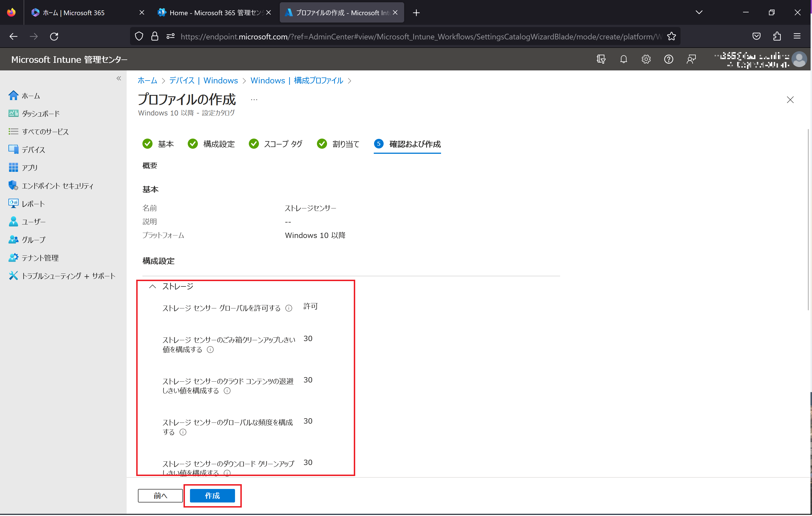
Task: Open the feedback person icon
Action: pos(691,59)
